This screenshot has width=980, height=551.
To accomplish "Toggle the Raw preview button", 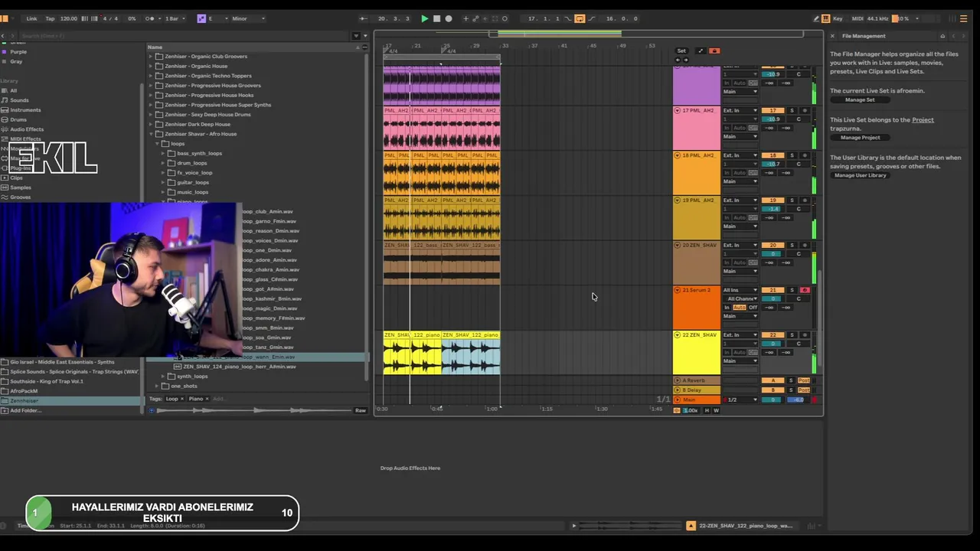I will [360, 411].
